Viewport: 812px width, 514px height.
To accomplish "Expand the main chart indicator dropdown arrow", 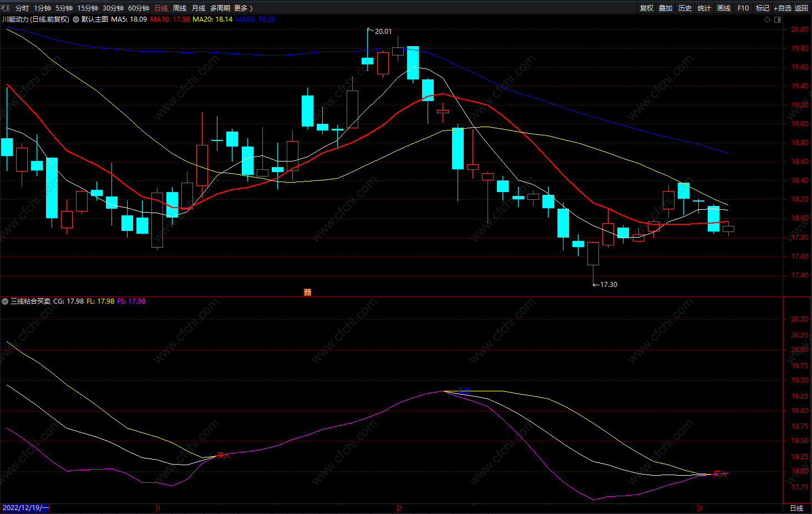I will pyautogui.click(x=76, y=19).
